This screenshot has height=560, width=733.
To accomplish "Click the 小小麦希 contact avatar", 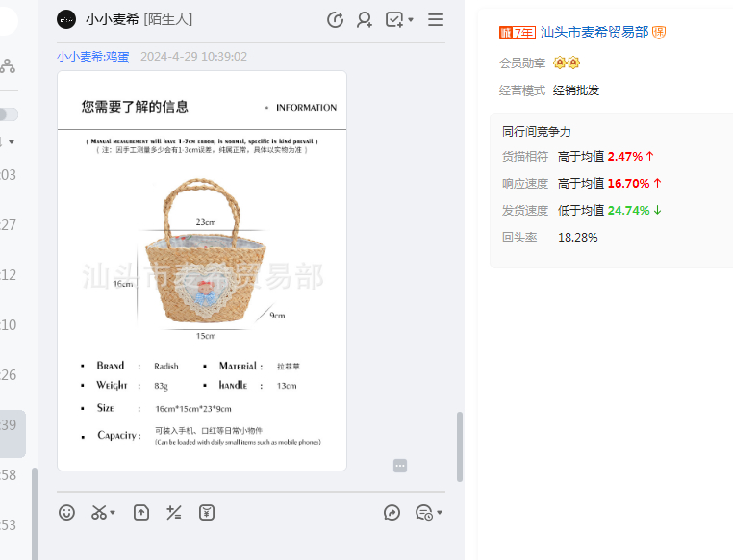I will 66,19.
